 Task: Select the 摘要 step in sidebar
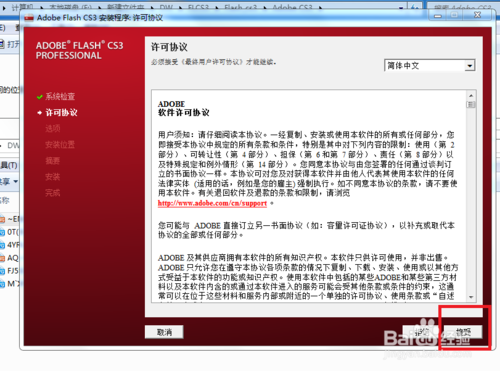pyautogui.click(x=53, y=161)
